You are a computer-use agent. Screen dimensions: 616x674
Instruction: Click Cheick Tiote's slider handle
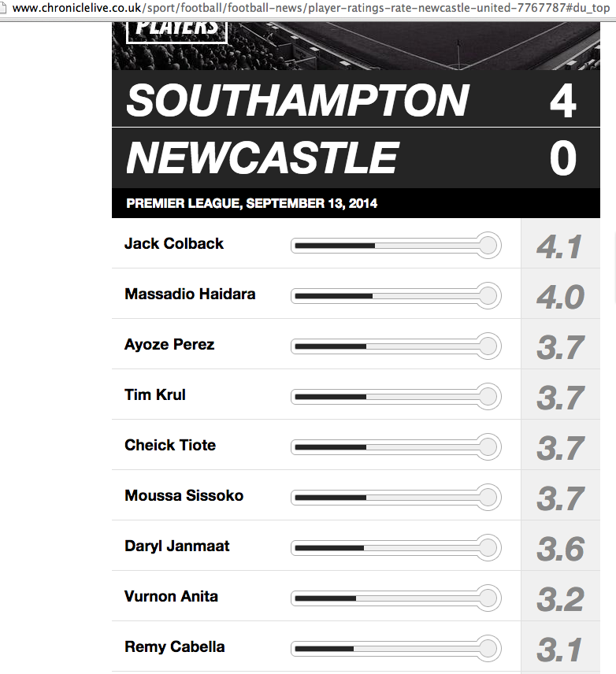[x=488, y=447]
